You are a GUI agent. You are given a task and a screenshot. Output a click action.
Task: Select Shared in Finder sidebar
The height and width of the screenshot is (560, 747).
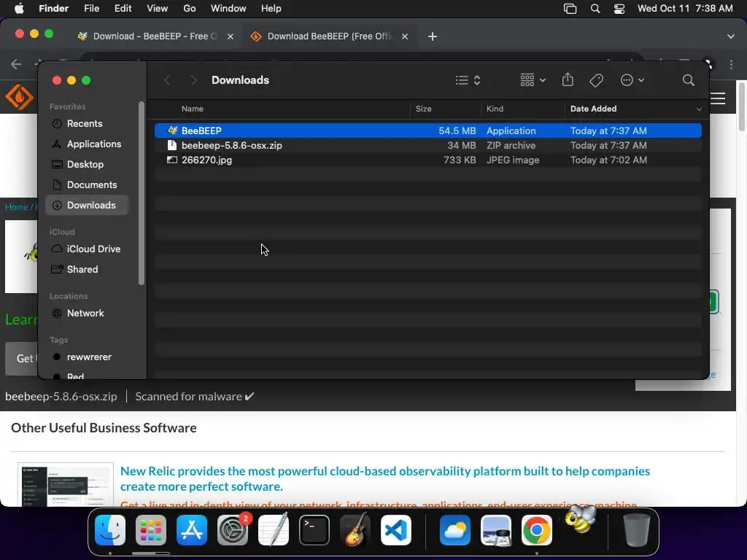tap(87, 270)
